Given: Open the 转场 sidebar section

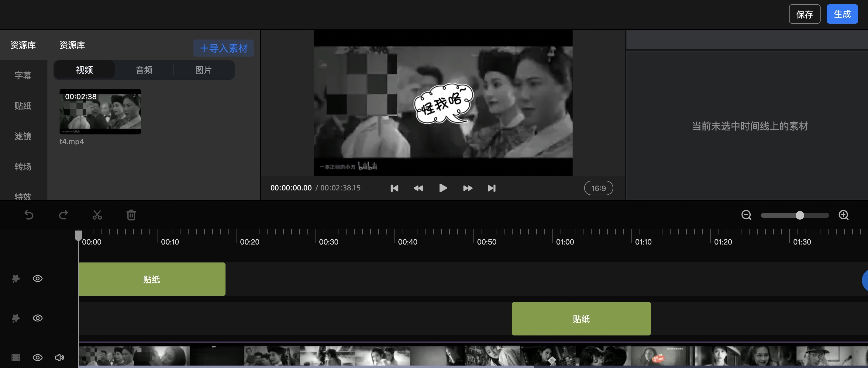Looking at the screenshot, I should click(23, 167).
